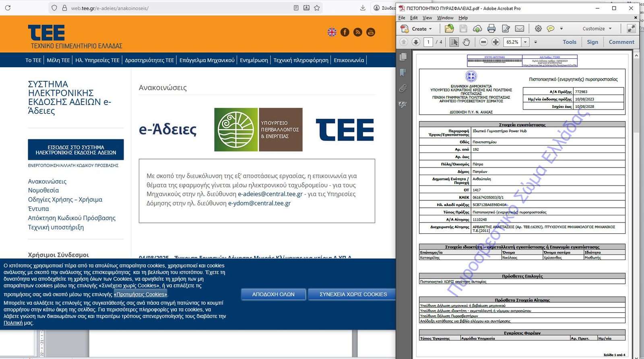
Task: Click the page number input field
Action: point(428,42)
